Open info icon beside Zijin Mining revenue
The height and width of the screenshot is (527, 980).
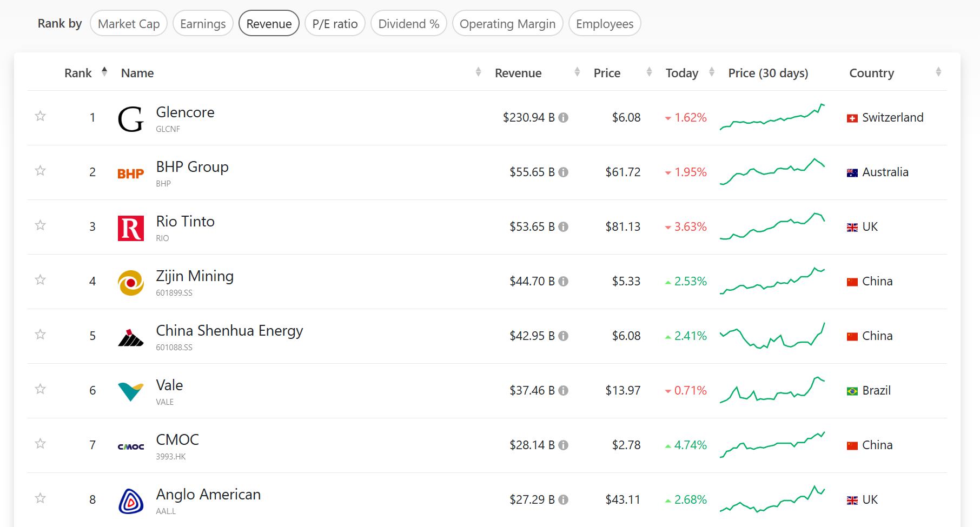coord(563,281)
